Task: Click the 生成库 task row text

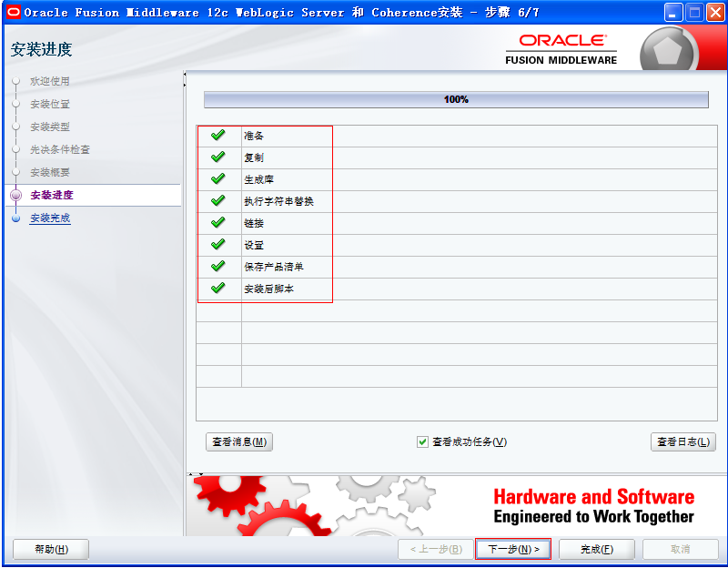Action: click(x=258, y=179)
